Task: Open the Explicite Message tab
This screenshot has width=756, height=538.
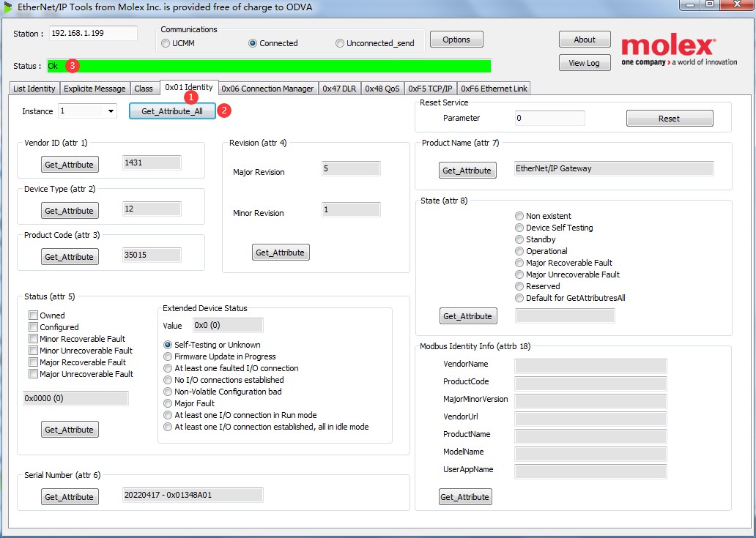Action: (94, 89)
